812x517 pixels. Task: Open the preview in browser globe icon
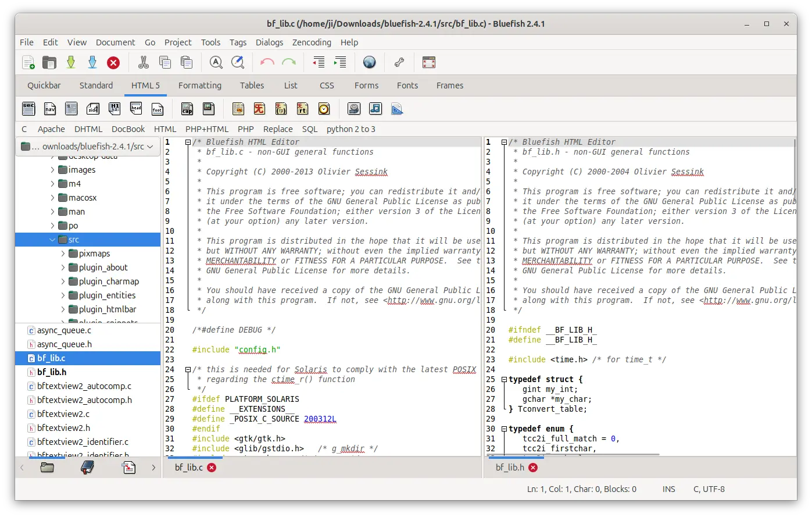tap(370, 63)
